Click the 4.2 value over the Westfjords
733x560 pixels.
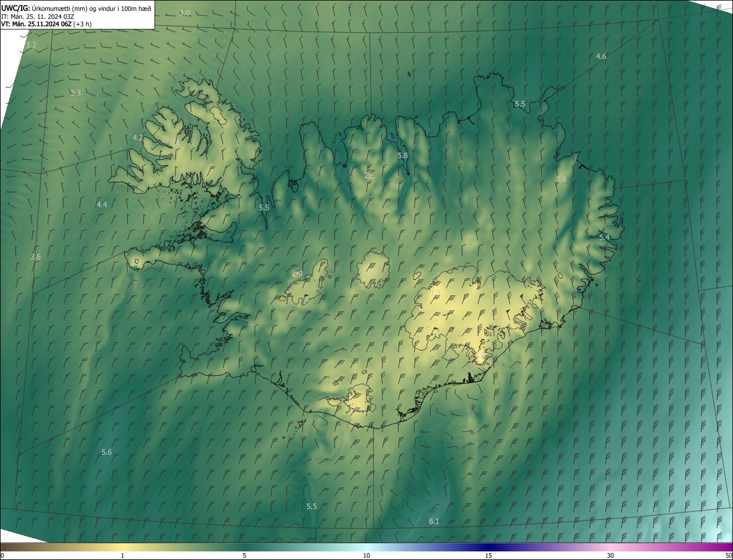coord(138,137)
